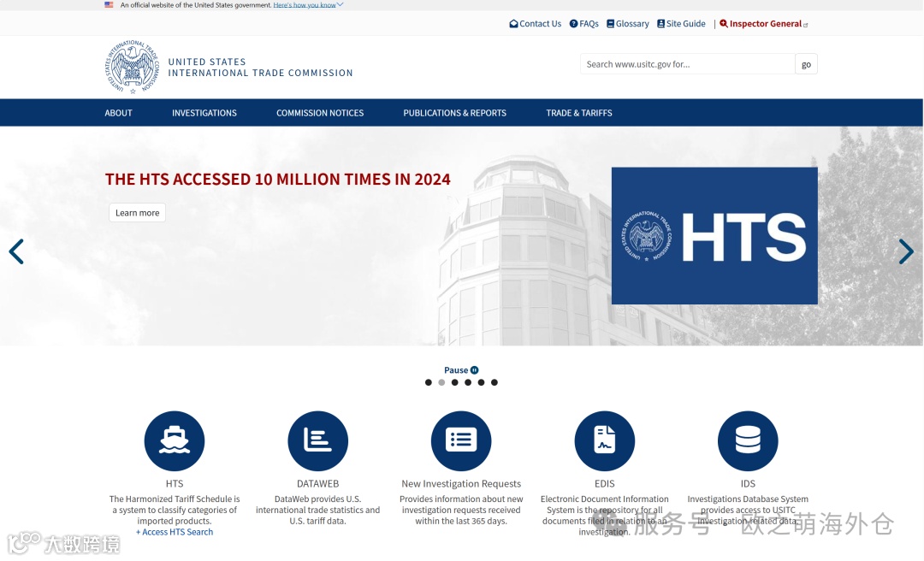
Task: Open the ABOUT menu
Action: pyautogui.click(x=118, y=113)
